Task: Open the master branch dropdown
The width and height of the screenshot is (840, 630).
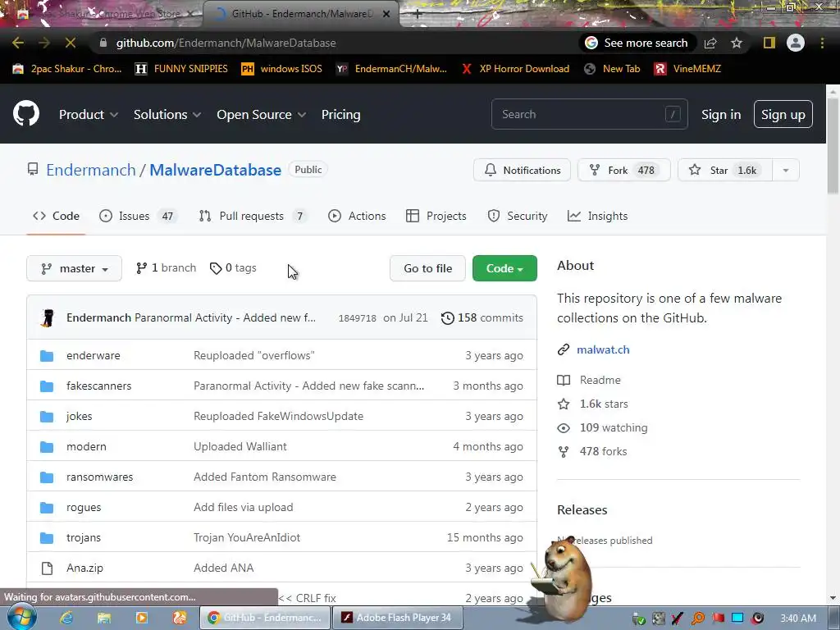Action: [x=74, y=268]
